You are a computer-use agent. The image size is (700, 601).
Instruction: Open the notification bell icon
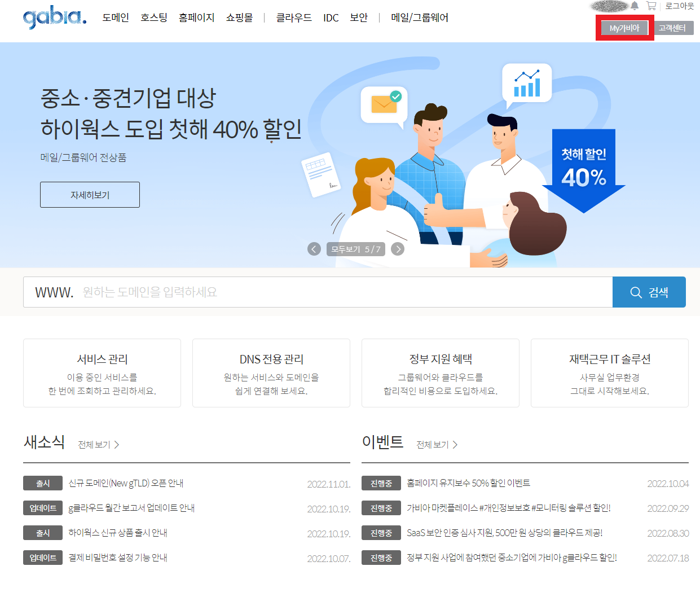(635, 6)
